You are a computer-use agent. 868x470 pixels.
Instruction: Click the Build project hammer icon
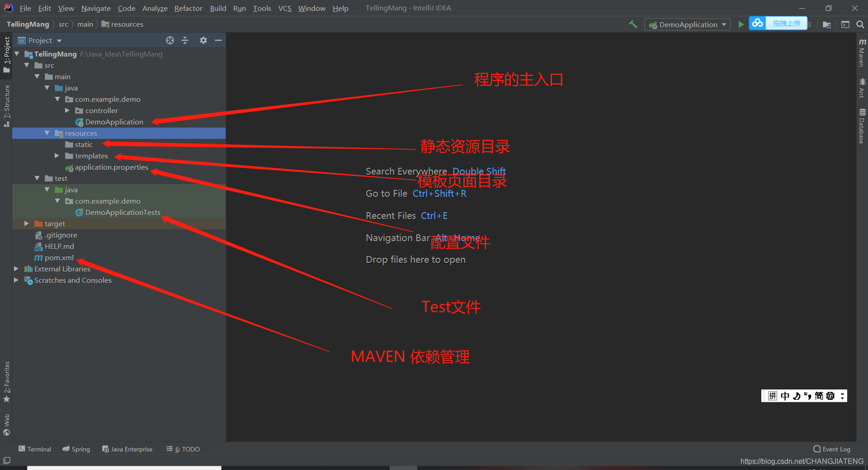coord(633,24)
